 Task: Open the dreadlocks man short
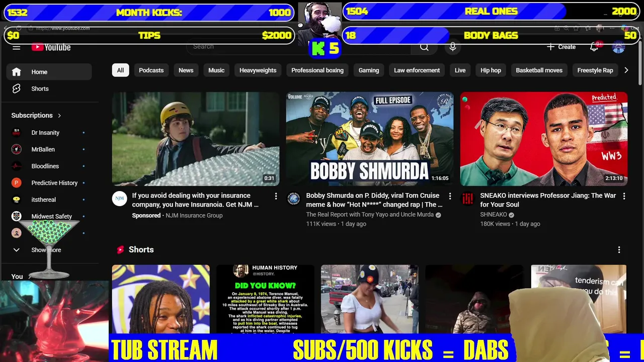pyautogui.click(x=160, y=299)
